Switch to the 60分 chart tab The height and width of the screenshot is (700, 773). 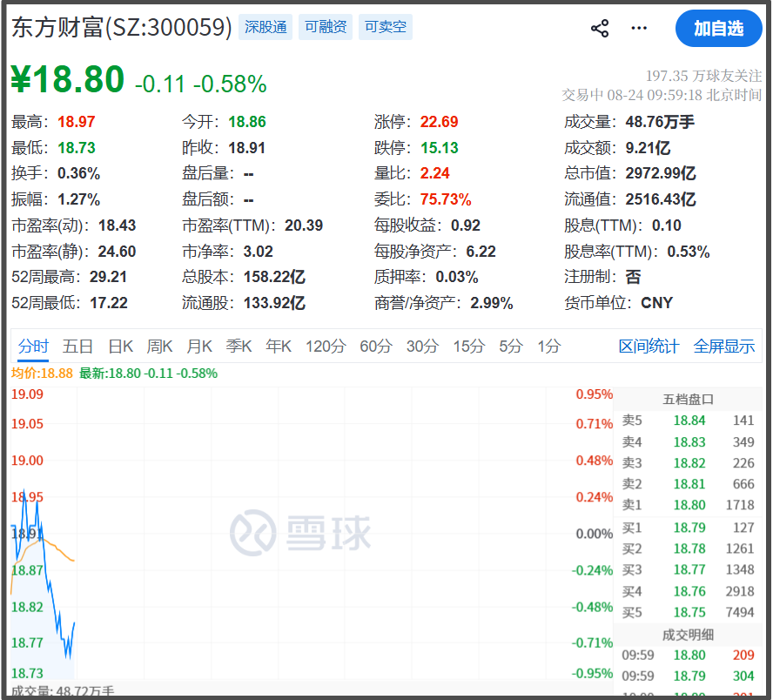376,346
